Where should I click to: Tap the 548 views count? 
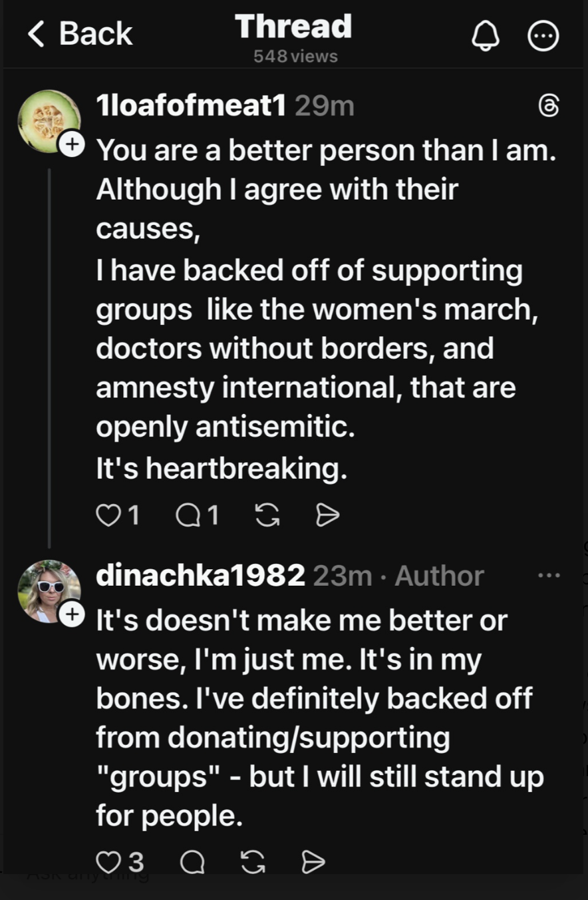coord(295,57)
